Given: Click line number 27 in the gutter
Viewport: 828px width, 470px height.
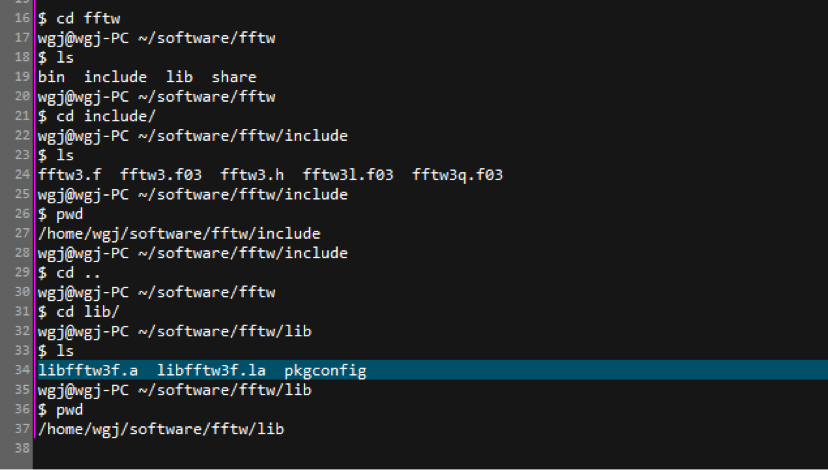Looking at the screenshot, I should tap(24, 233).
